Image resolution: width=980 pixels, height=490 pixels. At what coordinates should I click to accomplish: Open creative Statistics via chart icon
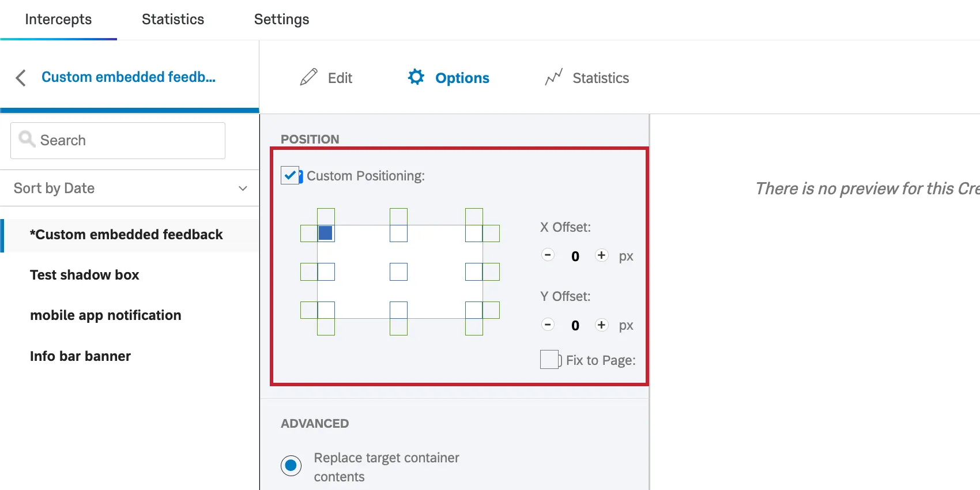coord(553,77)
